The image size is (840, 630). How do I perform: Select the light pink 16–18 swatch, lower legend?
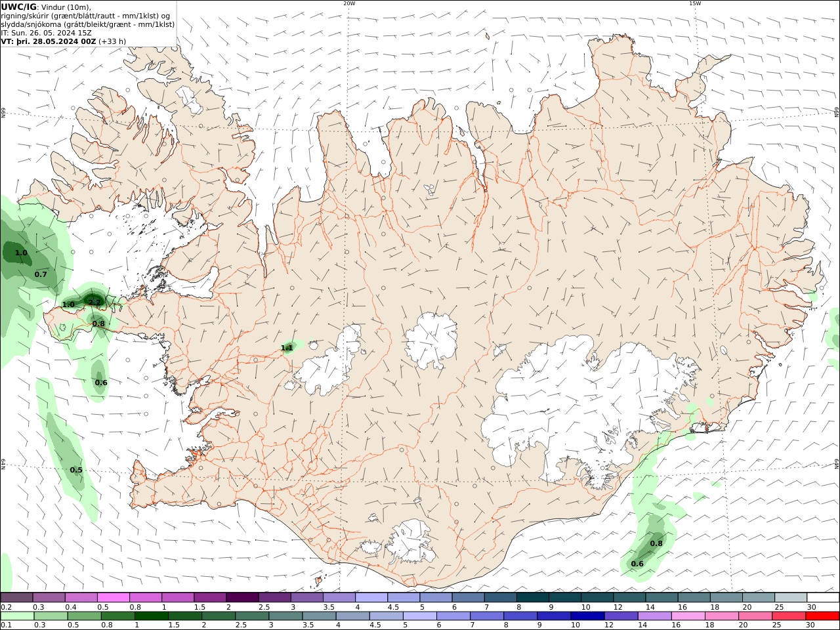tap(688, 616)
